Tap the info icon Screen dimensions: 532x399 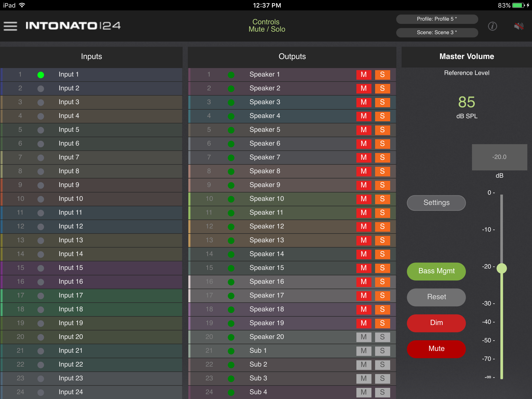(492, 26)
